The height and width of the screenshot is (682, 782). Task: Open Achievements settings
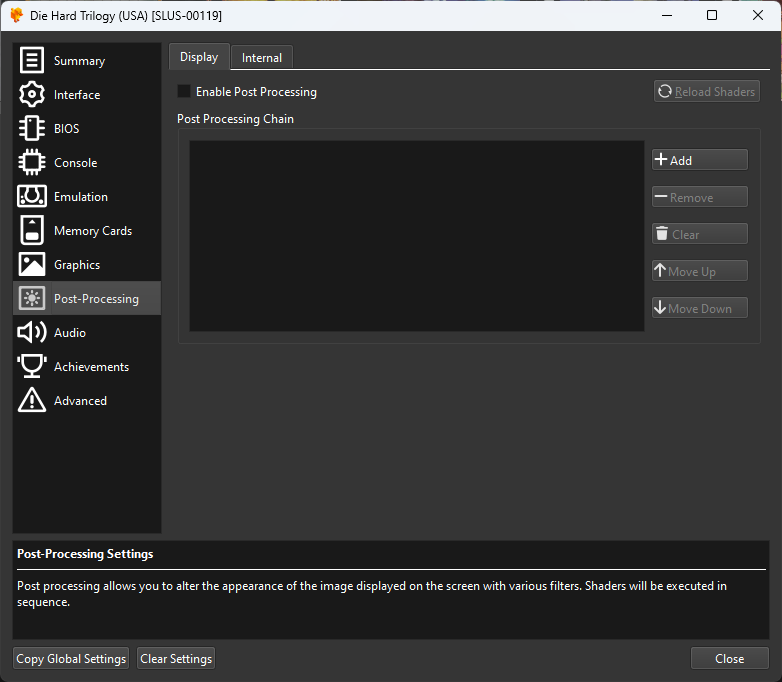coord(87,366)
